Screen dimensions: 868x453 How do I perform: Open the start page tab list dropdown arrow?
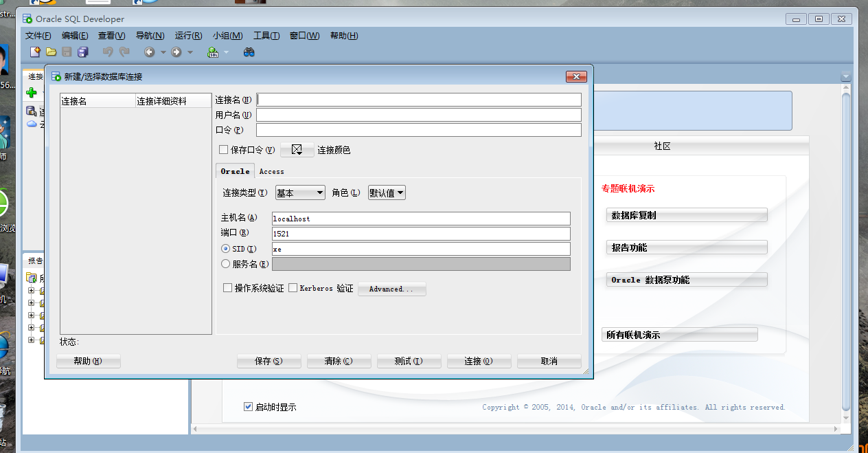(846, 77)
